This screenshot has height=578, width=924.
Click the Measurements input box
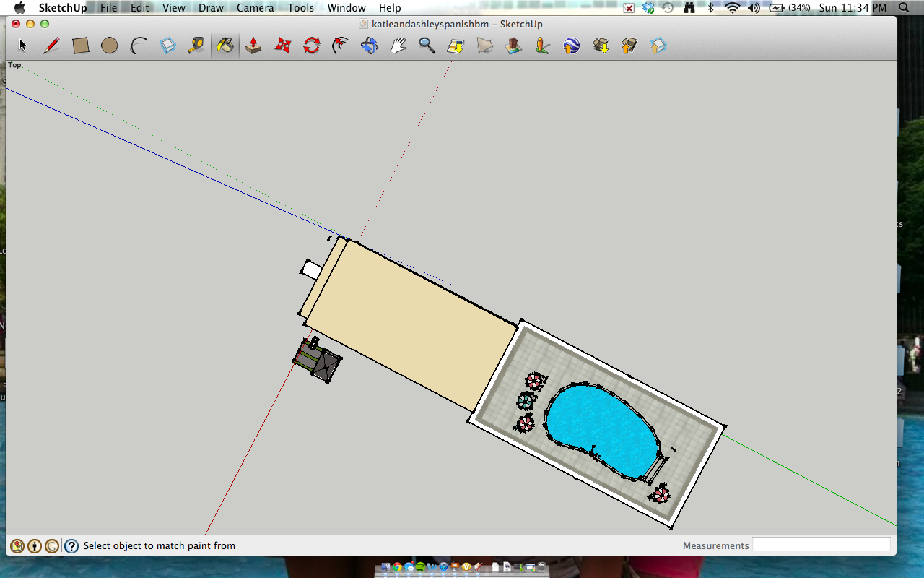point(821,545)
